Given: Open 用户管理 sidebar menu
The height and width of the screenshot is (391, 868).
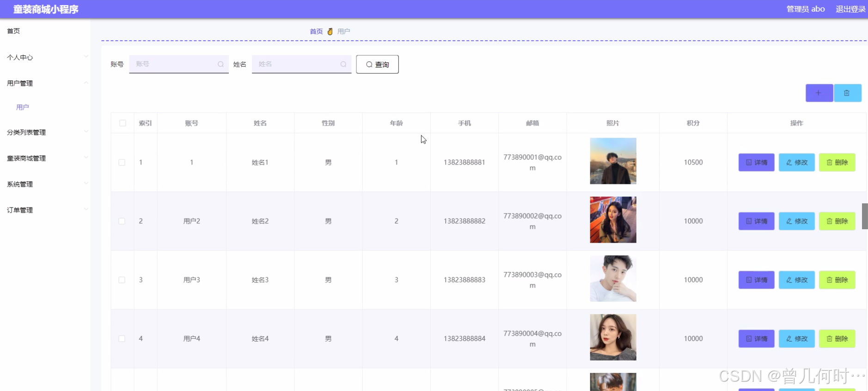Looking at the screenshot, I should 20,83.
